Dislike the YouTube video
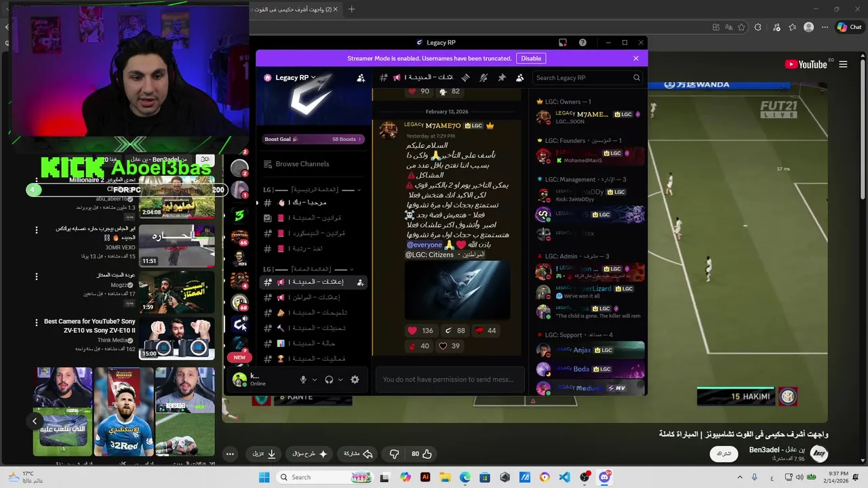Screen dimensions: 868x488 [394, 454]
